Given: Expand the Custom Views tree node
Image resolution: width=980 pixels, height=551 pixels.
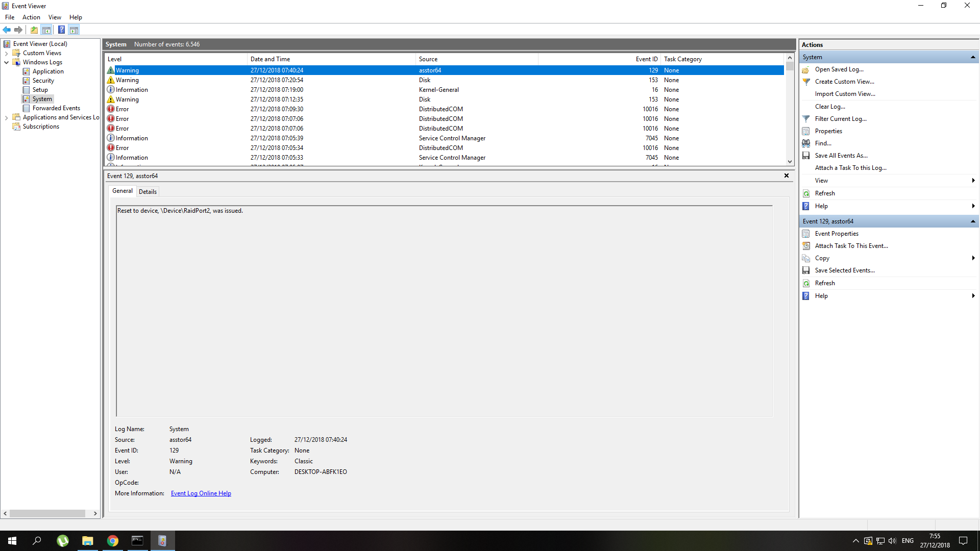Looking at the screenshot, I should (x=6, y=53).
